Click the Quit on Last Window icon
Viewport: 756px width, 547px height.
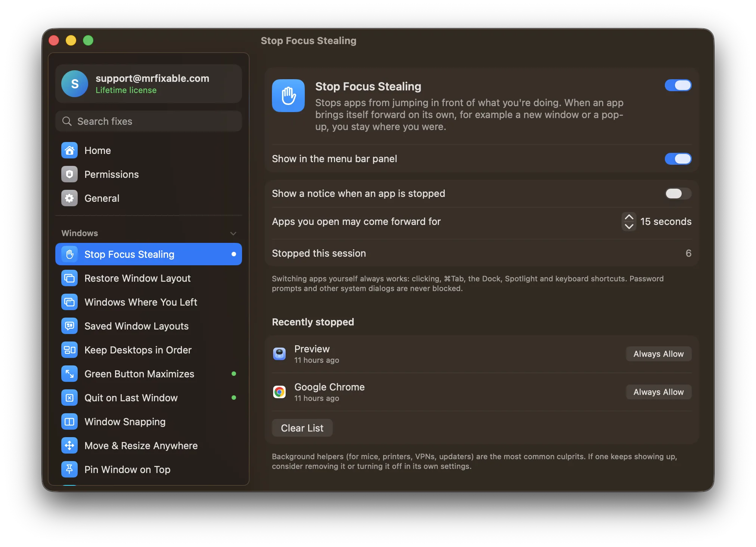69,398
